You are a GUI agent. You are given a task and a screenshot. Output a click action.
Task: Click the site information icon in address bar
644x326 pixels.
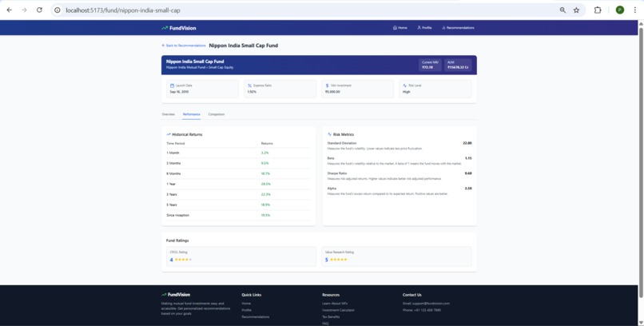click(58, 10)
